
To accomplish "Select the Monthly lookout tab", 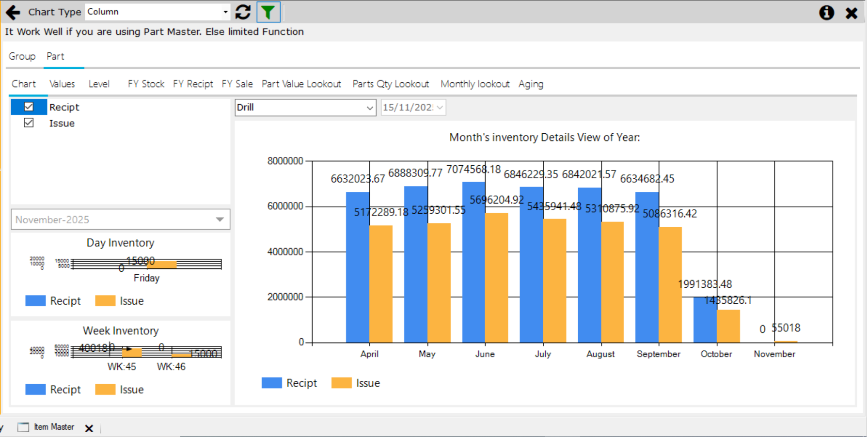I will [x=474, y=84].
